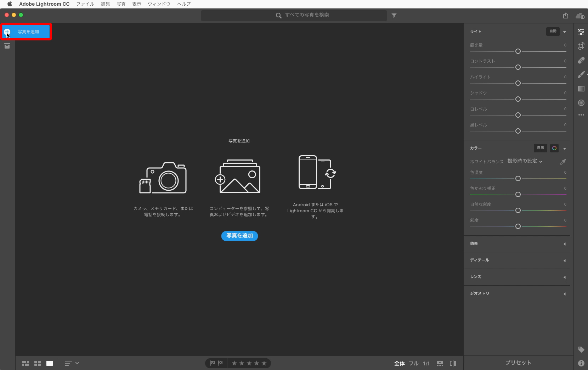Pick the white balance eyedropper
588x370 pixels.
point(563,162)
